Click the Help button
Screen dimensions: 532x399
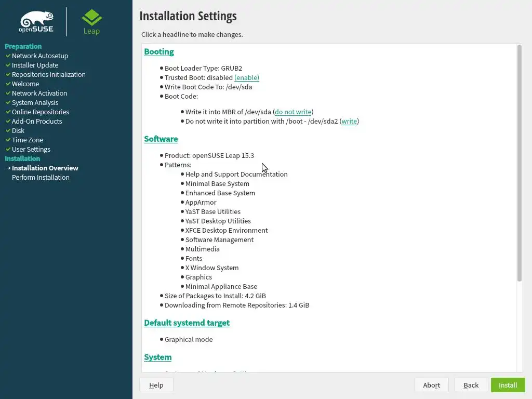point(156,385)
